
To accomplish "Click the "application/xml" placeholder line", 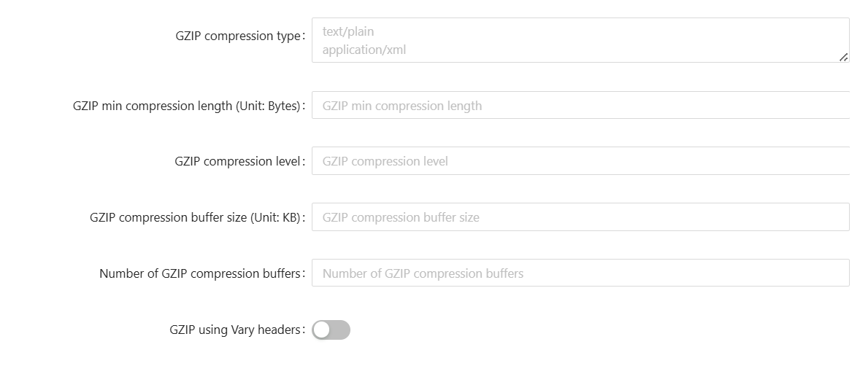I will tap(364, 50).
